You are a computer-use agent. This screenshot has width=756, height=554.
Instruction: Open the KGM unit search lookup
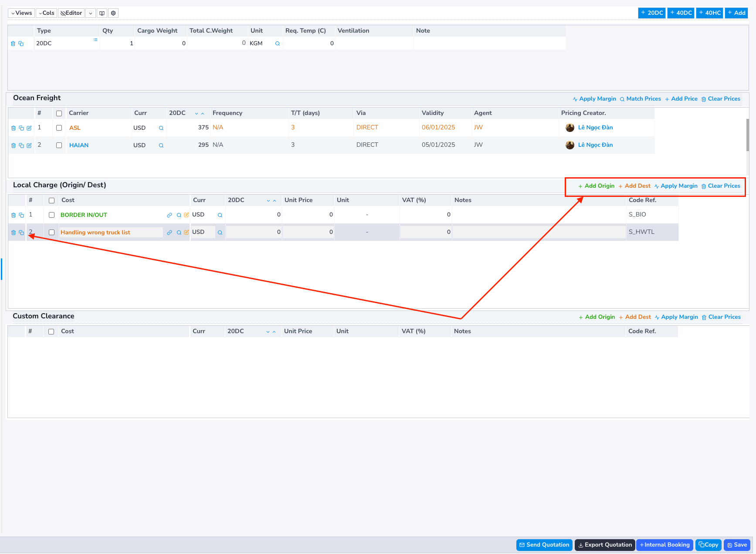click(278, 44)
